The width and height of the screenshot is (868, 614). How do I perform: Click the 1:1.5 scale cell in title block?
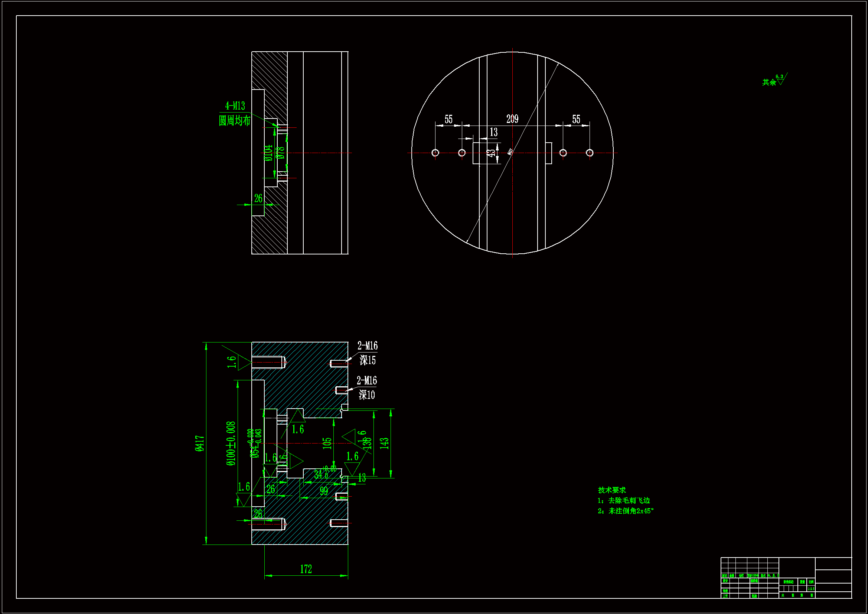point(811,589)
